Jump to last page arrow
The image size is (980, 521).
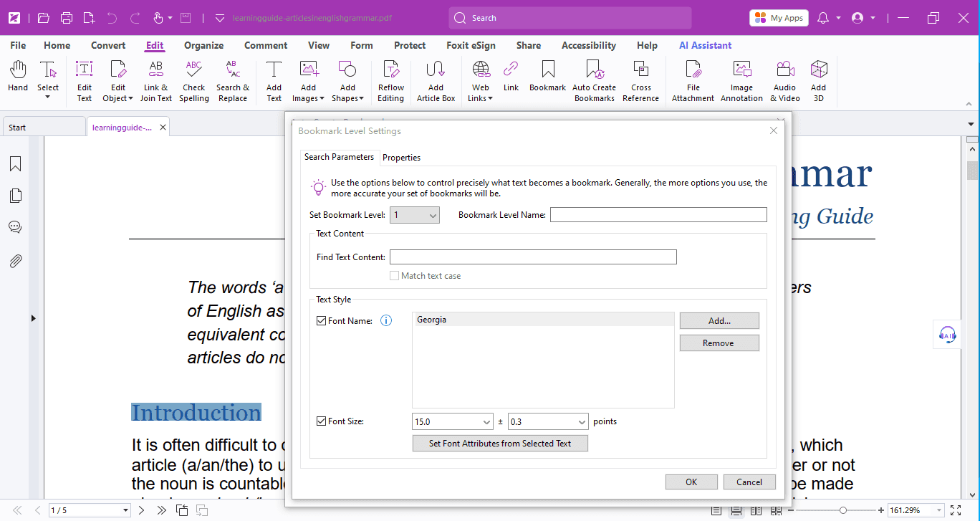pyautogui.click(x=161, y=510)
